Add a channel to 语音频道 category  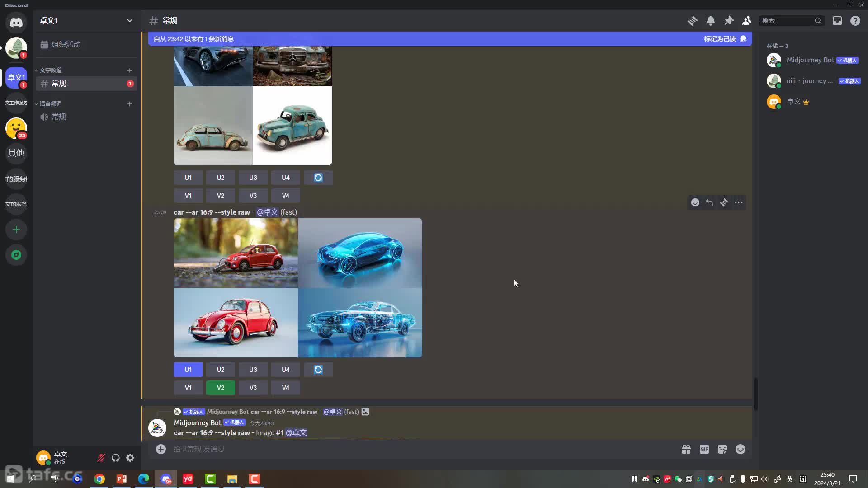tap(130, 104)
